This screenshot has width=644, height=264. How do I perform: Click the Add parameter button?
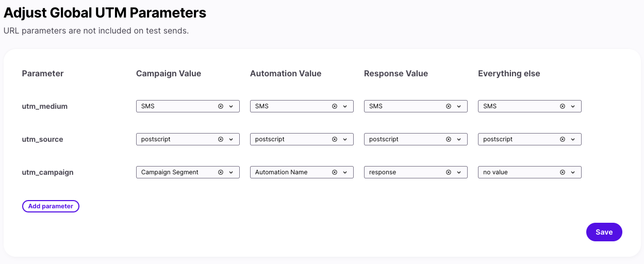click(51, 206)
